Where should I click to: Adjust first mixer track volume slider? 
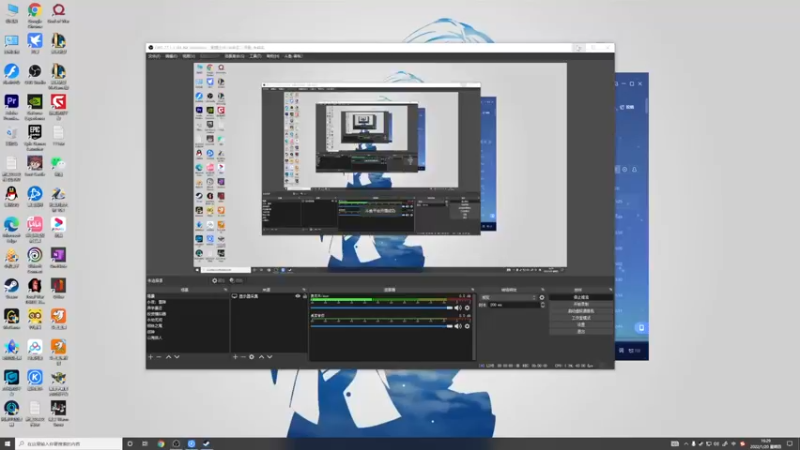click(x=382, y=308)
